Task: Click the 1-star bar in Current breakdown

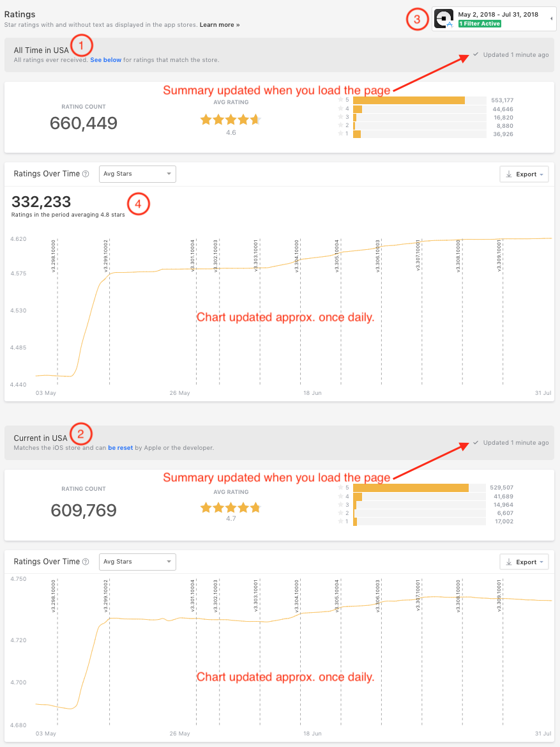Action: pos(354,521)
